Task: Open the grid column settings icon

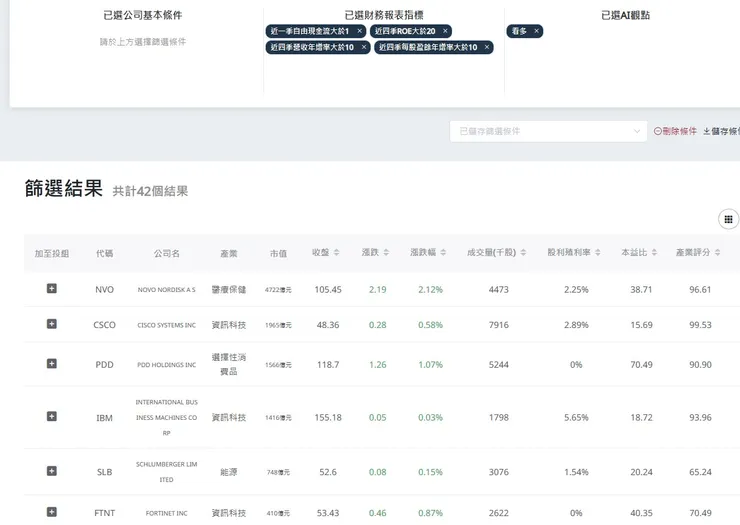Action: point(728,219)
